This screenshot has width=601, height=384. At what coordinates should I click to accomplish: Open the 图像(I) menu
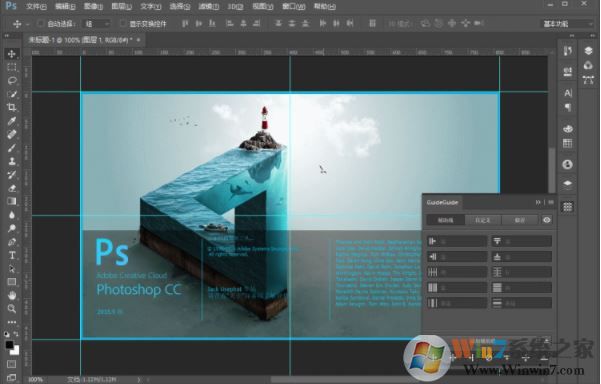click(93, 6)
